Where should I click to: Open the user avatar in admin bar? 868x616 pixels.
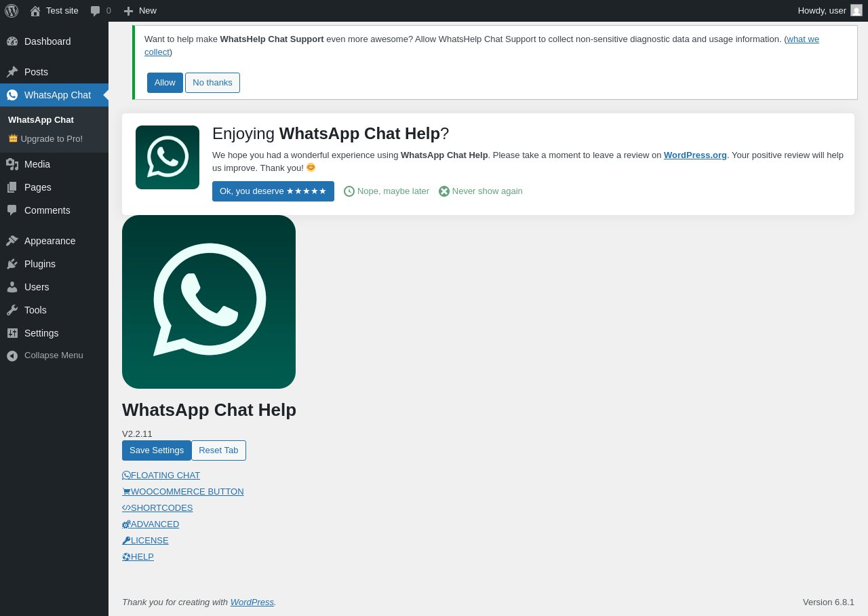[x=856, y=10]
